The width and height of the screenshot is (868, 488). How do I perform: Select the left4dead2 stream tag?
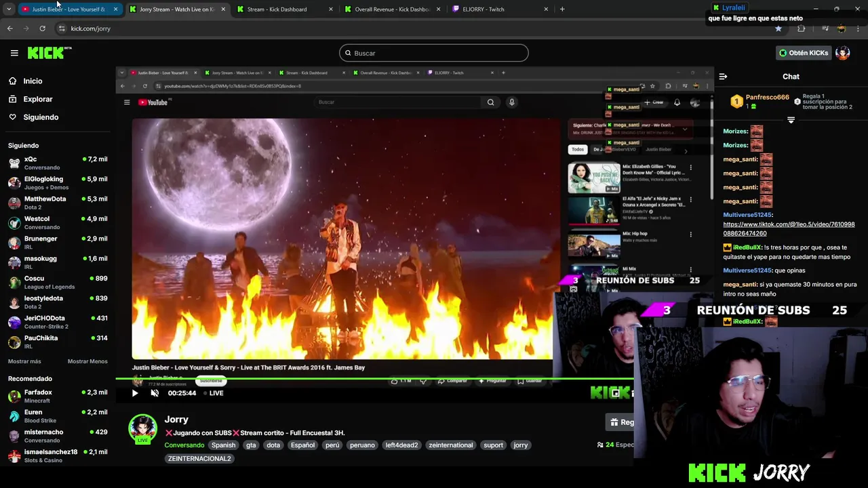point(401,445)
